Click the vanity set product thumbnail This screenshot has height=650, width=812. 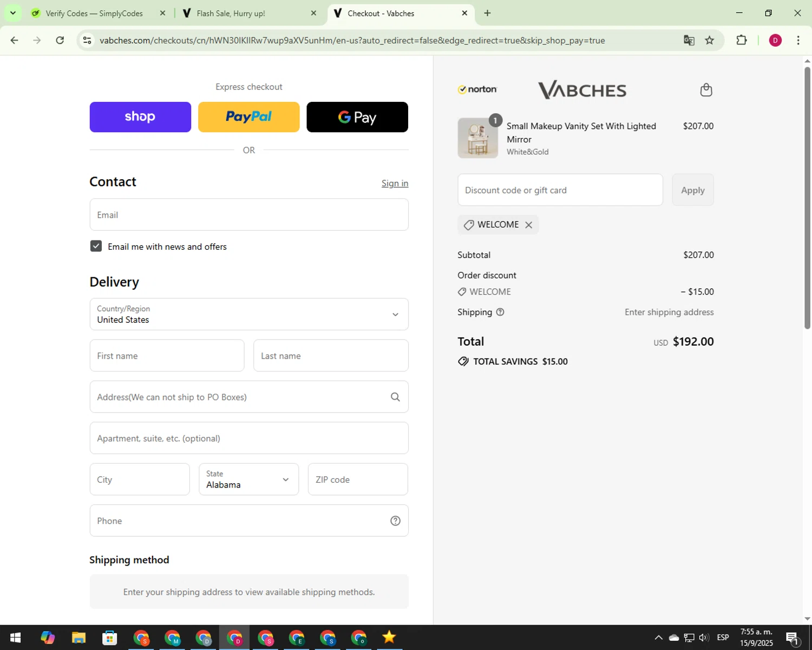[478, 138]
